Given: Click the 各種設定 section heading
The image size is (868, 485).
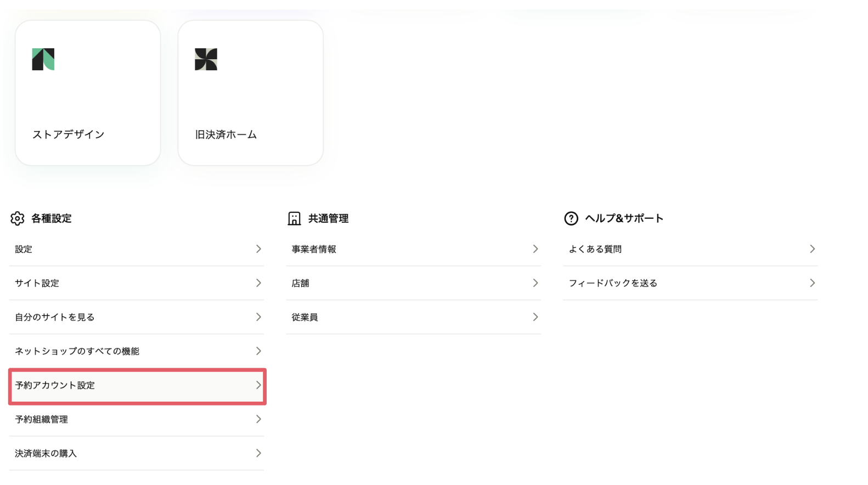Looking at the screenshot, I should [x=52, y=218].
